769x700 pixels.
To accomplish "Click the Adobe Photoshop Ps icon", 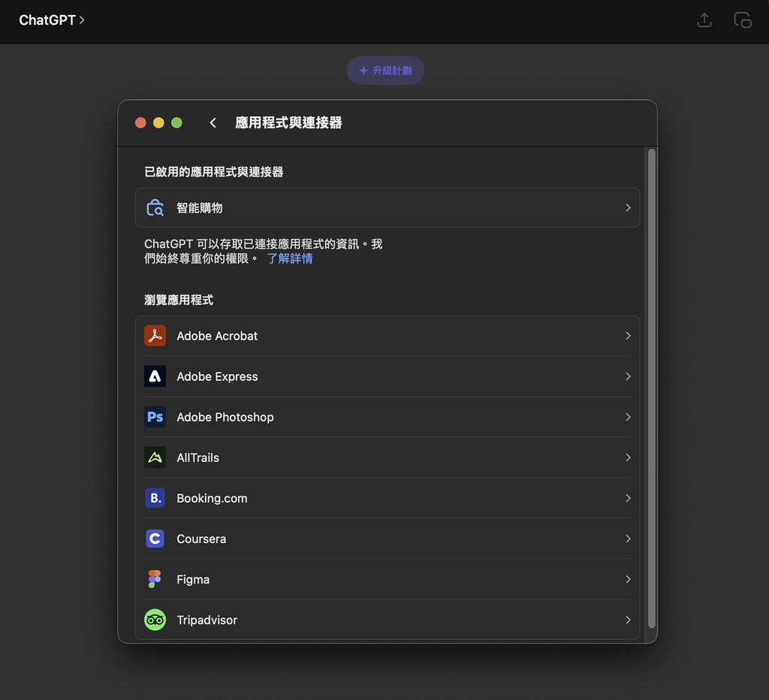I will tap(155, 417).
